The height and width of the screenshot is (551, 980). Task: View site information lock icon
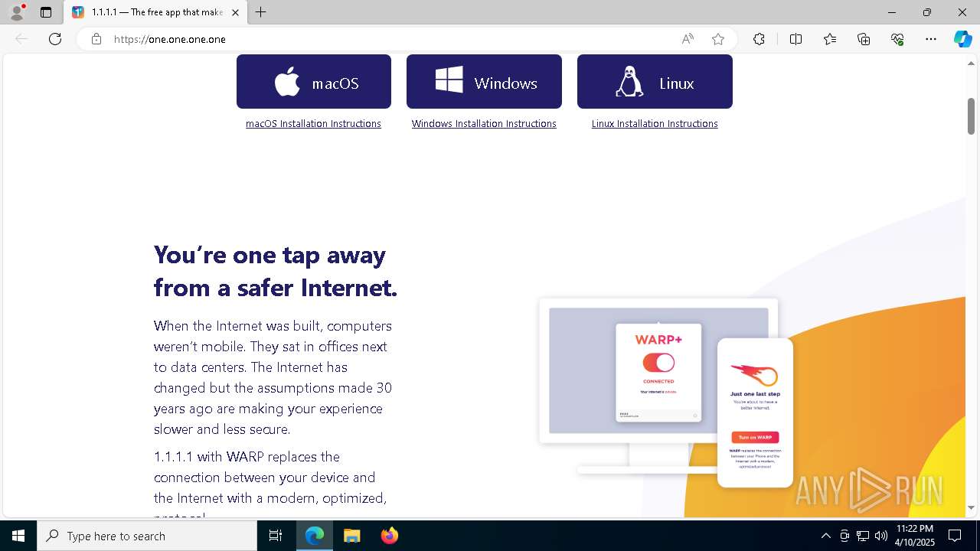[96, 39]
